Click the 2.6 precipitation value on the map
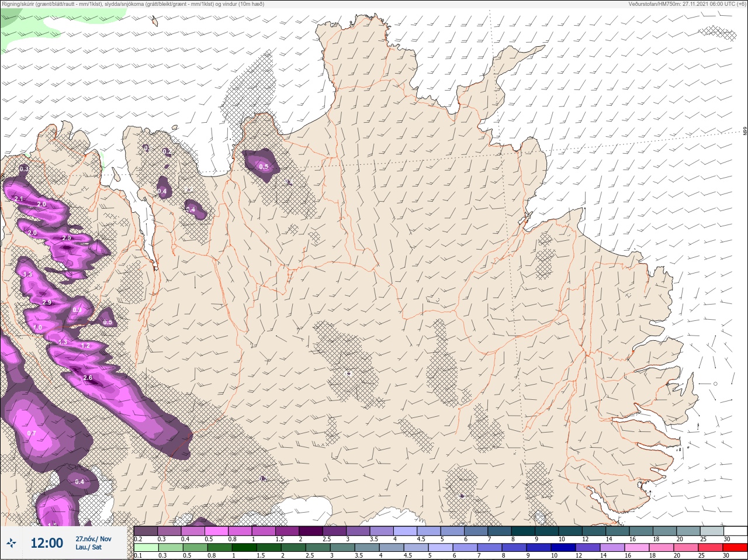 click(x=88, y=378)
